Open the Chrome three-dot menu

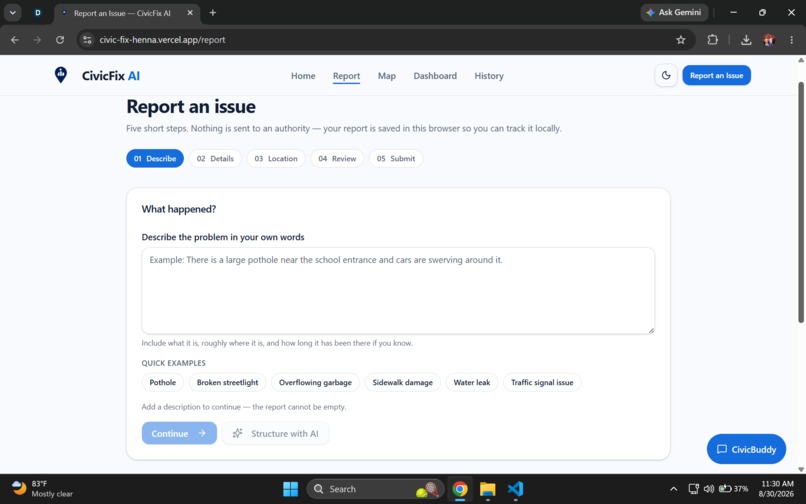[792, 40]
